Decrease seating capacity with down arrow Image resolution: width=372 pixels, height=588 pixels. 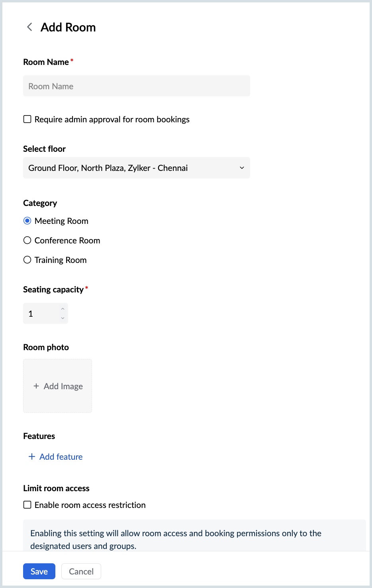pos(63,318)
